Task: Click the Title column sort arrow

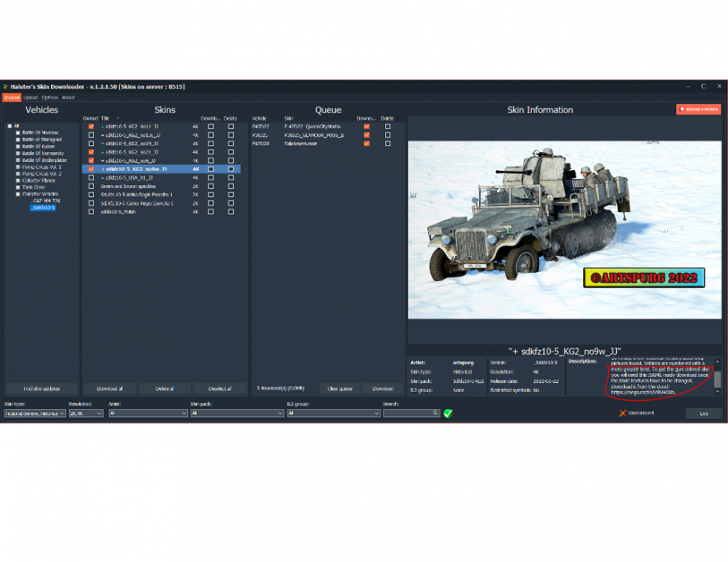Action: (x=118, y=118)
